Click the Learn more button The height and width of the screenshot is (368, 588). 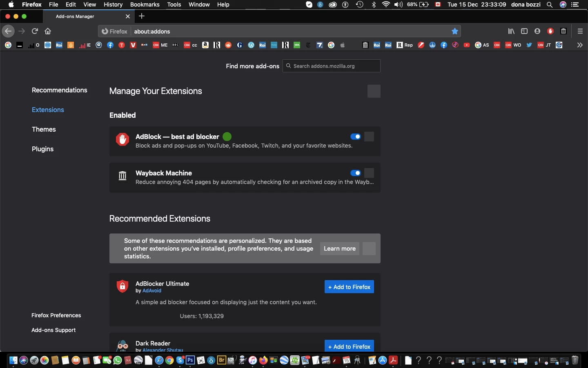point(340,249)
